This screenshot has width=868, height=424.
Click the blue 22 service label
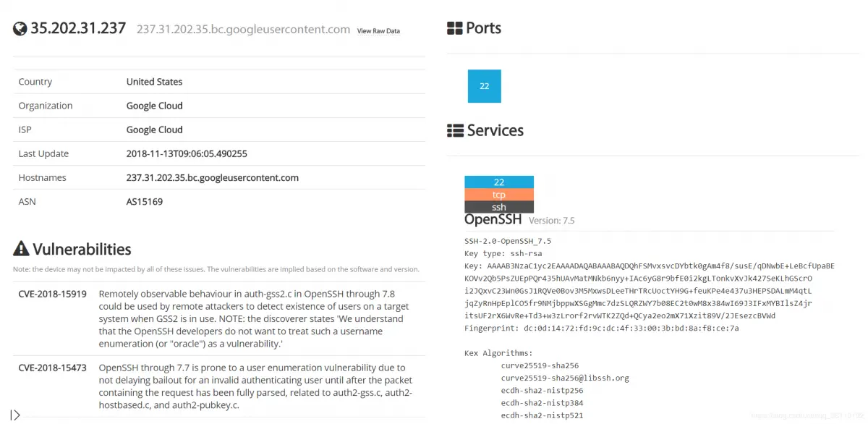point(499,182)
